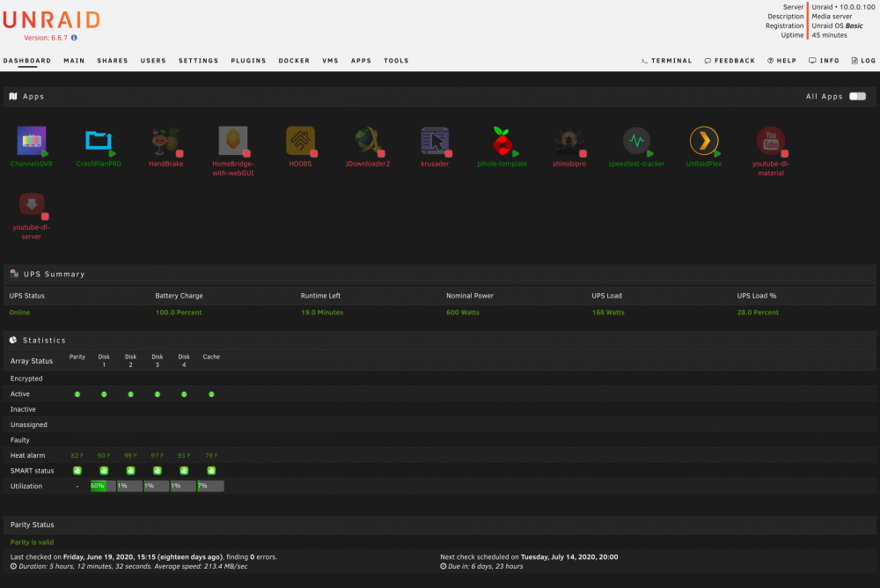Click the Cache active status dot

coord(211,394)
